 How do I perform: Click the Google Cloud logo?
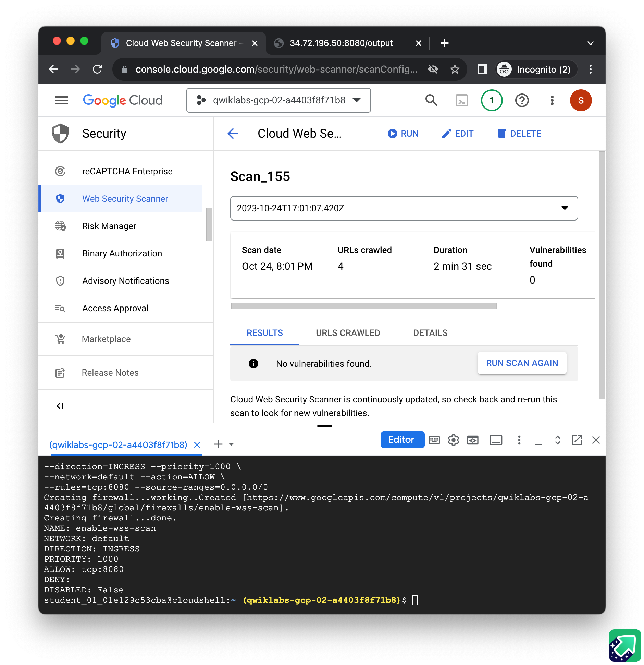(x=123, y=100)
